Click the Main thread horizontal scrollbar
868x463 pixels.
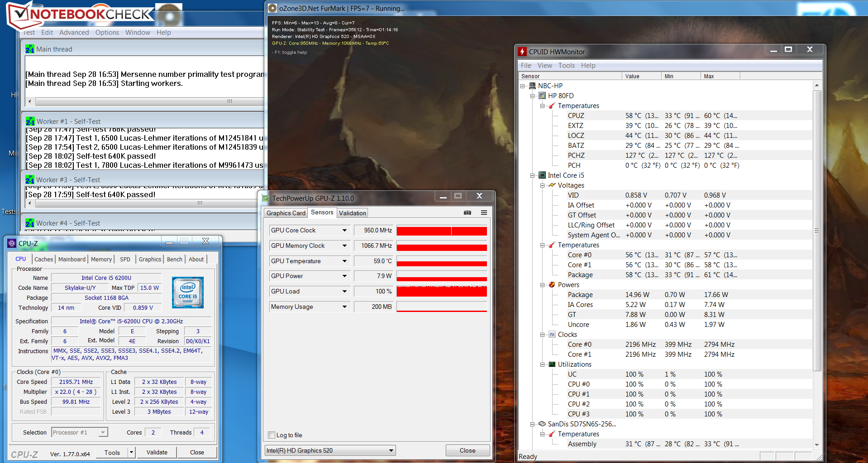[x=145, y=101]
